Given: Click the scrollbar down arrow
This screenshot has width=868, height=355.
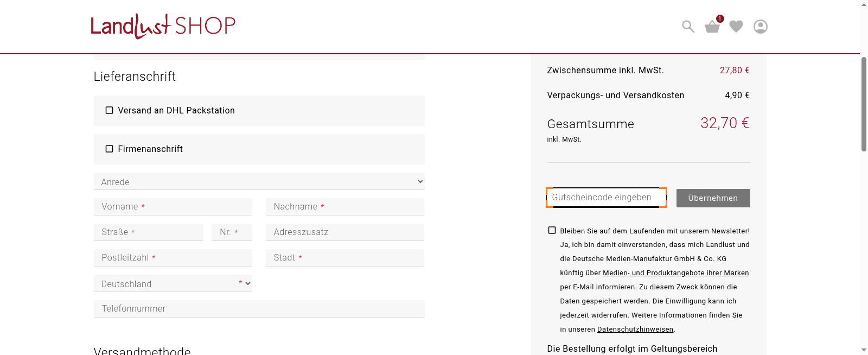Looking at the screenshot, I should coord(864,350).
